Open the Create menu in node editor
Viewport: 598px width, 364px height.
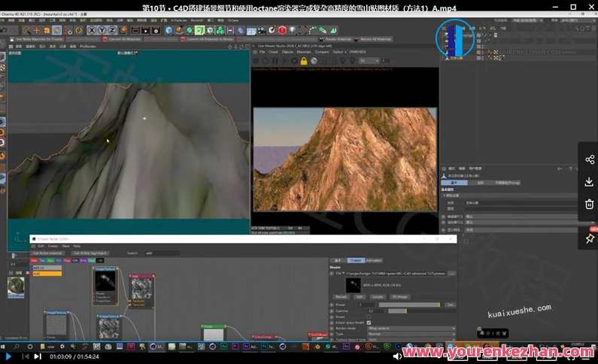(x=53, y=246)
